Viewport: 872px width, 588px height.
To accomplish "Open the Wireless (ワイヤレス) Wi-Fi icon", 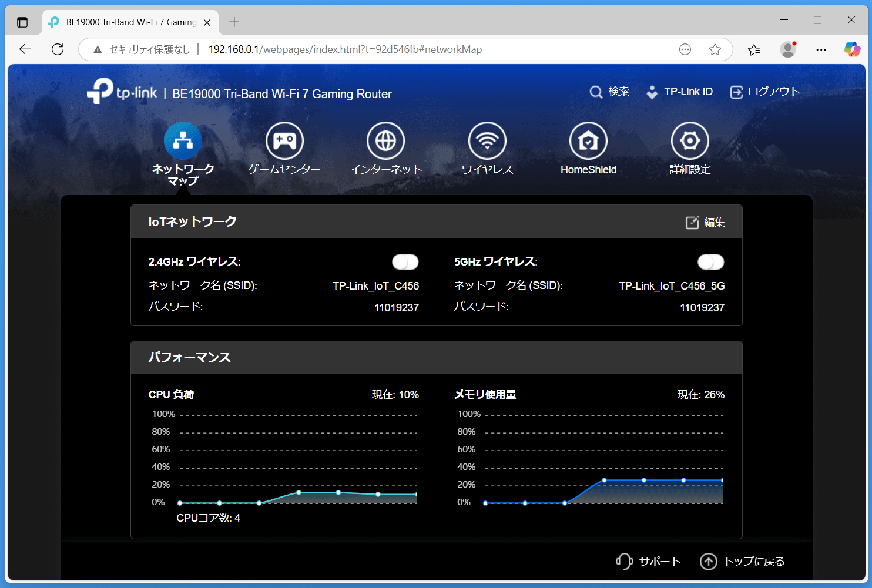I will click(487, 141).
